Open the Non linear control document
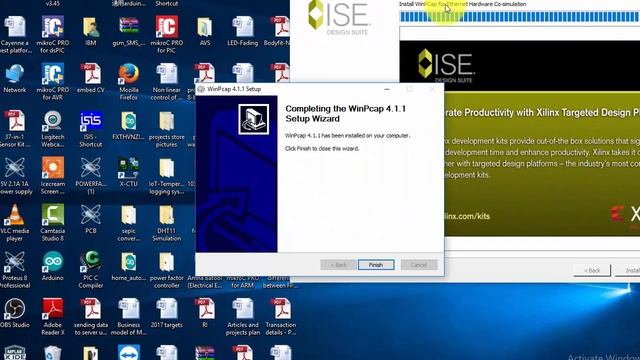640x360 pixels. pyautogui.click(x=167, y=82)
